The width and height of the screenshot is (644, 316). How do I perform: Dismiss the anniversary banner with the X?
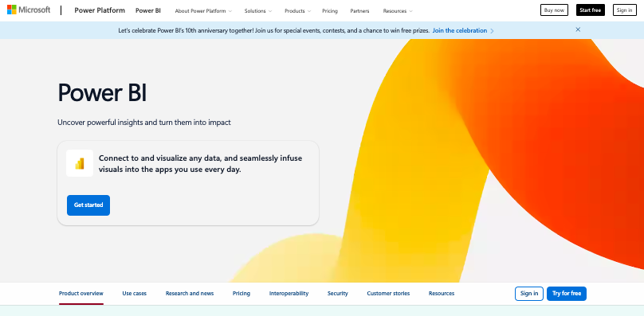pos(578,29)
